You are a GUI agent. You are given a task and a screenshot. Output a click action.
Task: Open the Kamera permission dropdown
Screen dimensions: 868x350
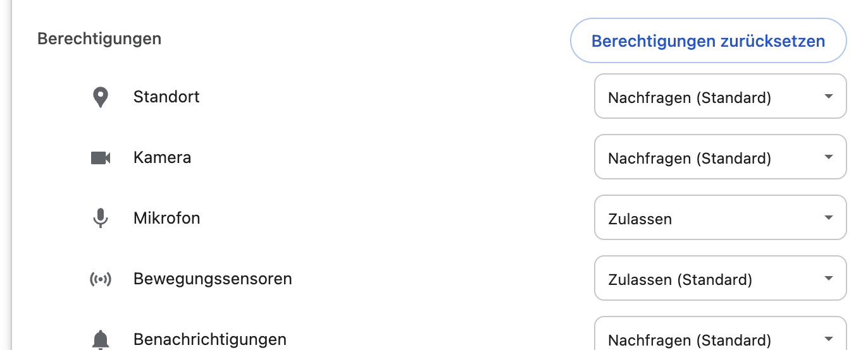[721, 157]
